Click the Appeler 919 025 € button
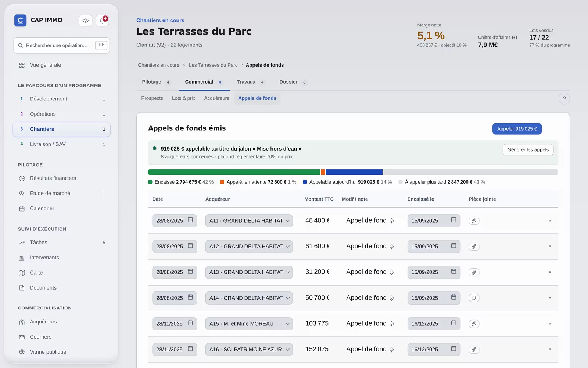 pyautogui.click(x=517, y=129)
